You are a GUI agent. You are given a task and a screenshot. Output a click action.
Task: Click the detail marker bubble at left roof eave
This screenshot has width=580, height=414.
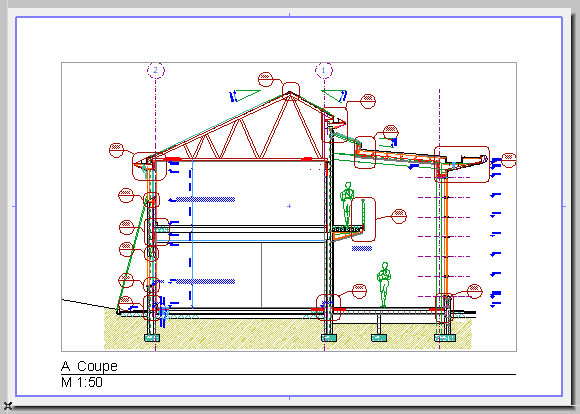coord(117,150)
